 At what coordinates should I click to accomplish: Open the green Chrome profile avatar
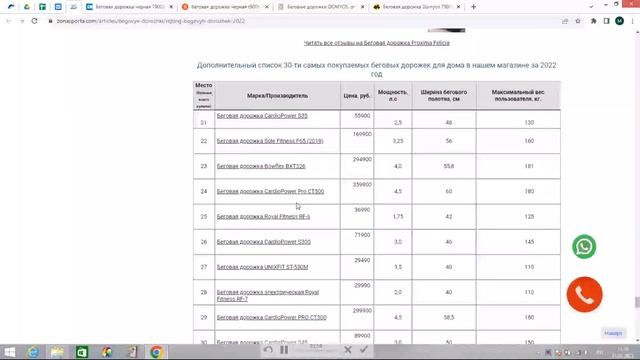click(619, 21)
